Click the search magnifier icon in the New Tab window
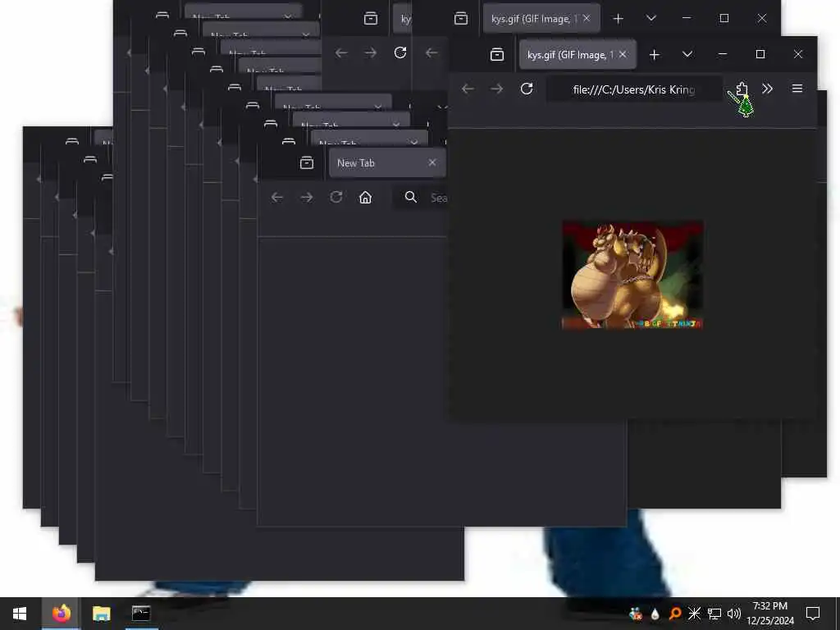This screenshot has width=840, height=630. click(x=411, y=197)
